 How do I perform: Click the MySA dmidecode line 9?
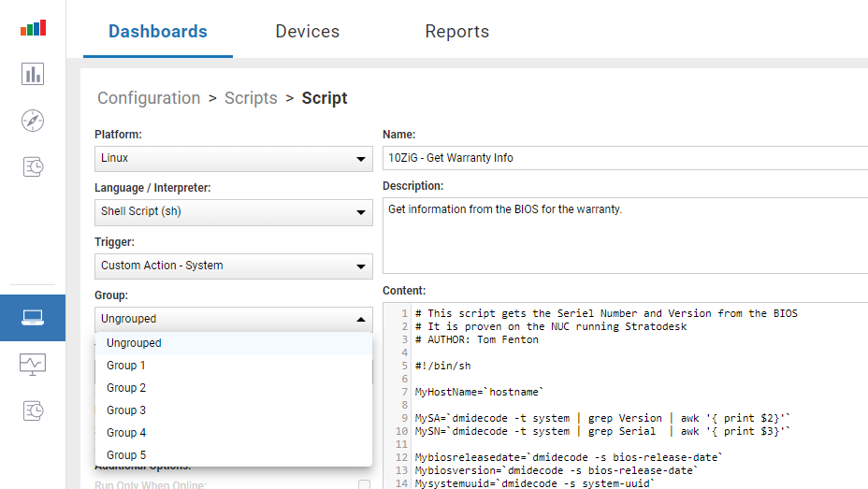[602, 418]
